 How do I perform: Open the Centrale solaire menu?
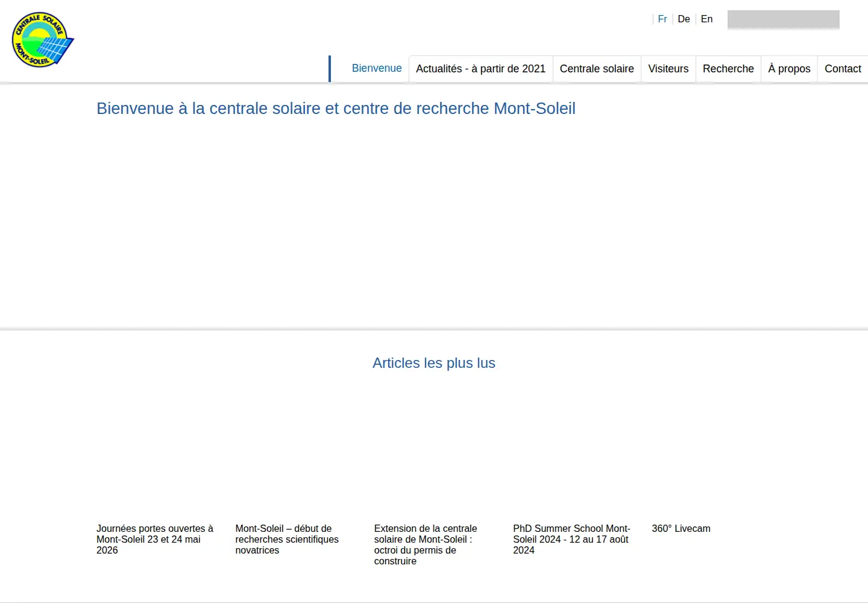click(597, 69)
